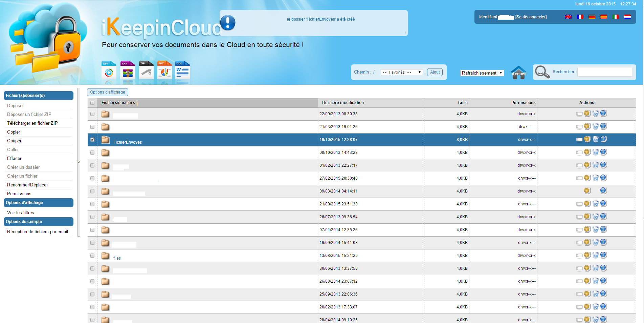This screenshot has width=644, height=323.
Task: Select Couper in the sidebar
Action: [x=14, y=141]
